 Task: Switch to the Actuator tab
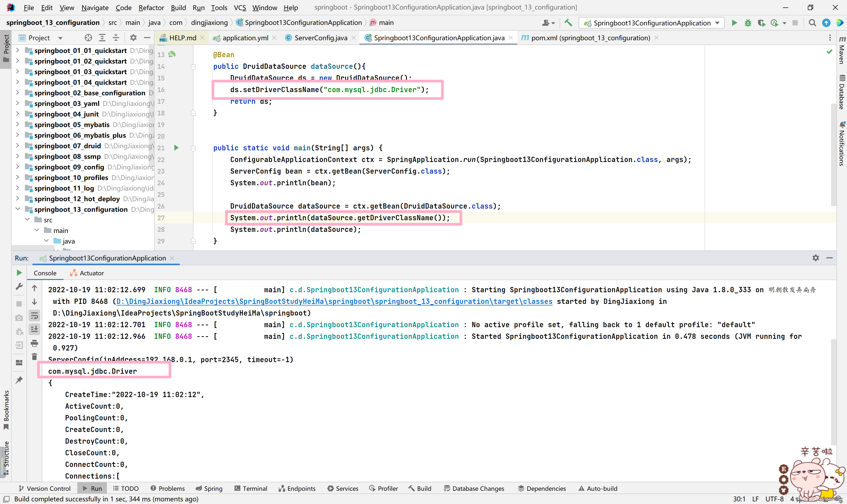pyautogui.click(x=87, y=273)
